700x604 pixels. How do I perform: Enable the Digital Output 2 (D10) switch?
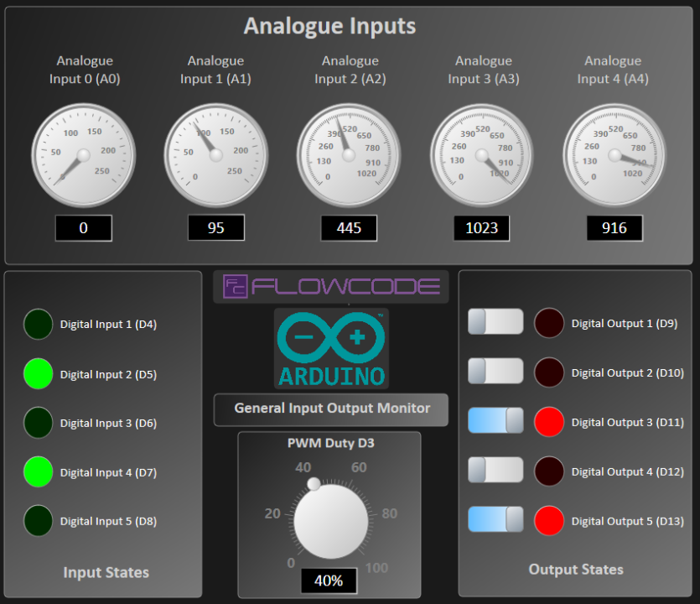pos(495,372)
